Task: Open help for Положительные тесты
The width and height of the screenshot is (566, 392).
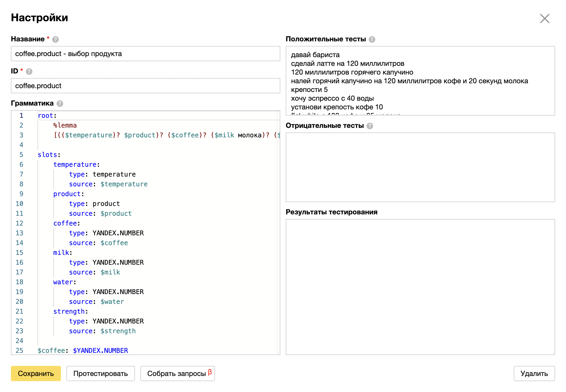Action: pos(372,39)
